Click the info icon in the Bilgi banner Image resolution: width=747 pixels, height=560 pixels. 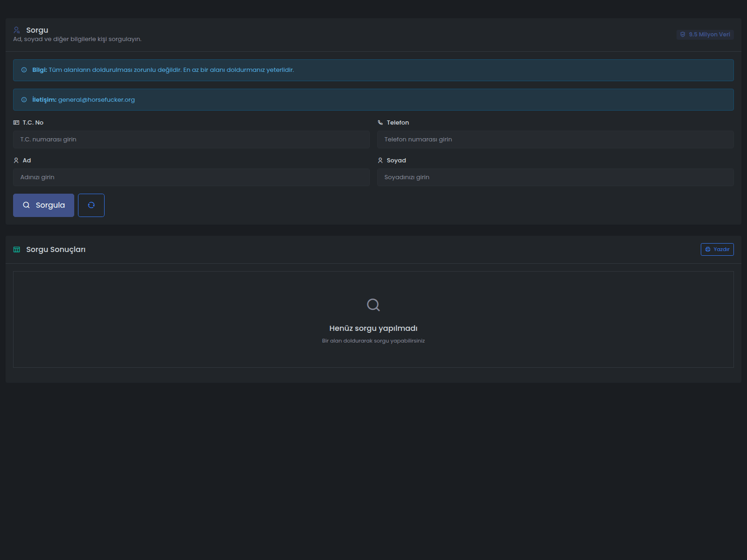point(24,70)
